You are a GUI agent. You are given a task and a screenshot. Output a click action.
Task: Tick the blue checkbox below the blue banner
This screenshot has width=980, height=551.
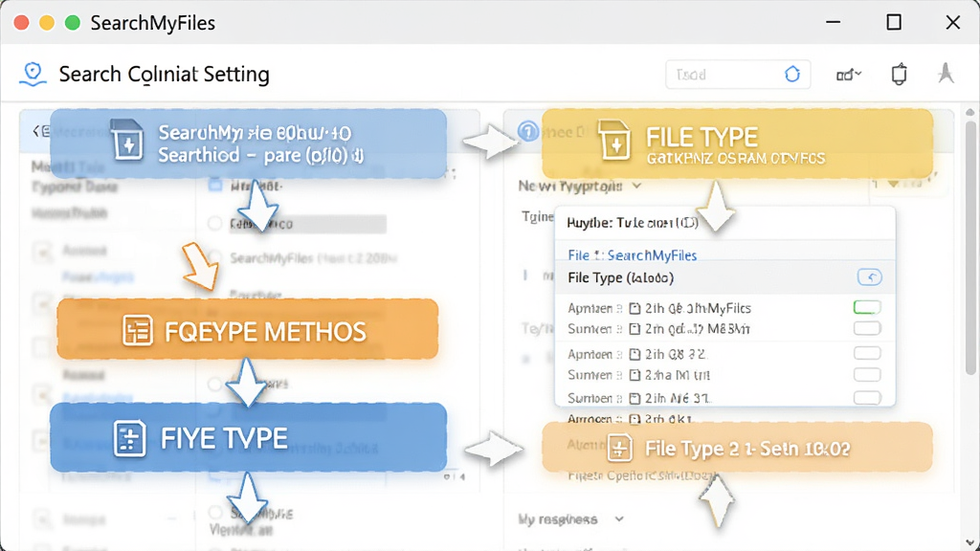(215, 185)
